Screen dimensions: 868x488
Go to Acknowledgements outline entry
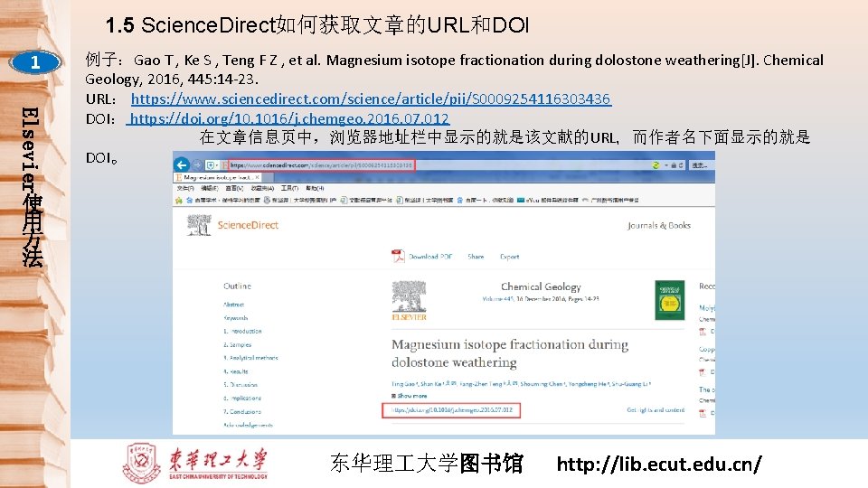248,425
